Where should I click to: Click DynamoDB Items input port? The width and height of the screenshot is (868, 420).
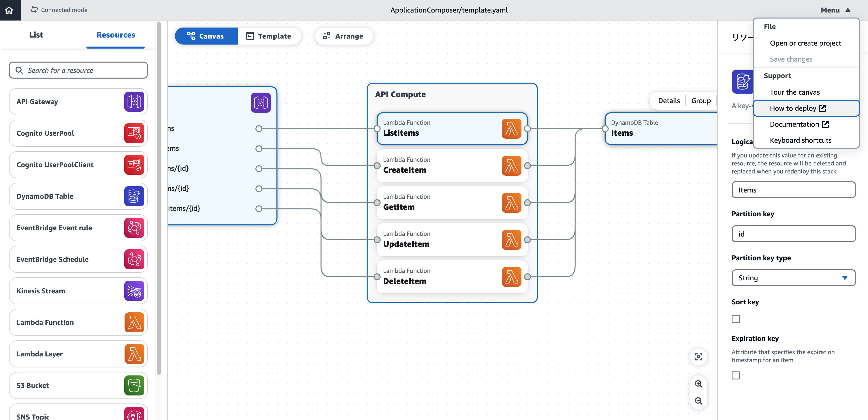[x=605, y=129]
